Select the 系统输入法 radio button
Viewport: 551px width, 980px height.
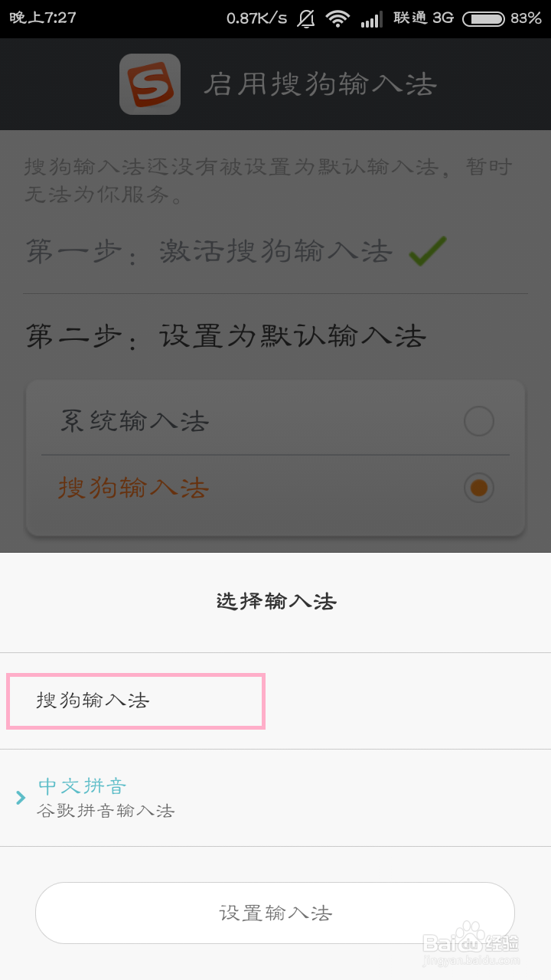(x=478, y=420)
